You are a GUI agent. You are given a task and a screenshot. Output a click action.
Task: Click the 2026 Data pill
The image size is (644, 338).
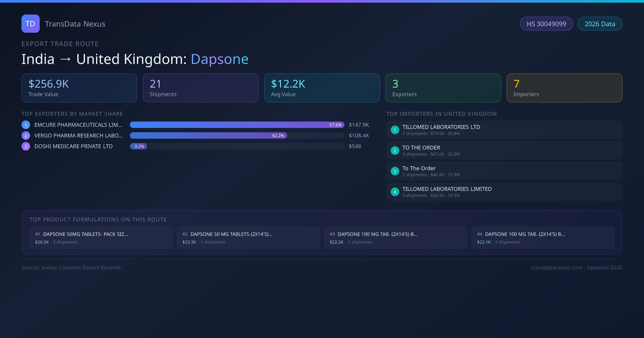click(600, 24)
